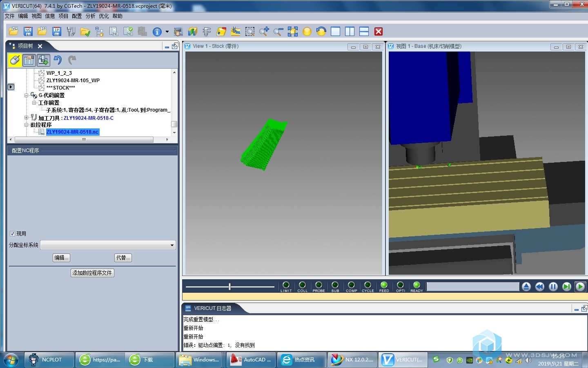Click the fit view icon

pyautogui.click(x=293, y=31)
